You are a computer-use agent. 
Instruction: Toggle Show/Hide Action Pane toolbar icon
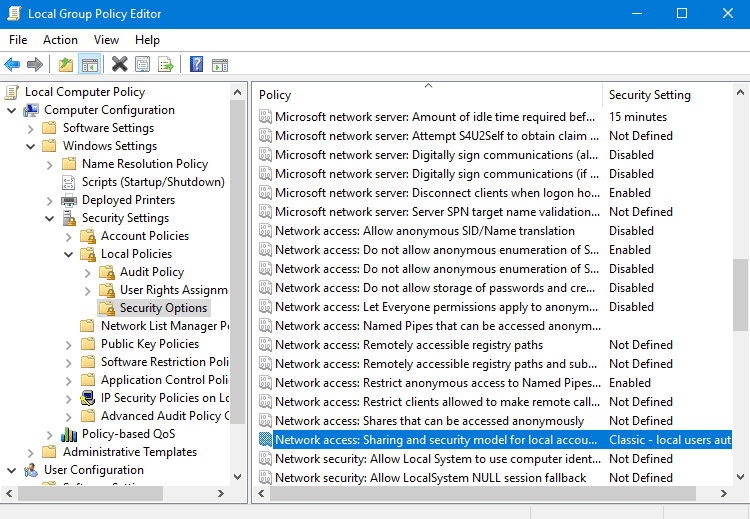click(220, 64)
